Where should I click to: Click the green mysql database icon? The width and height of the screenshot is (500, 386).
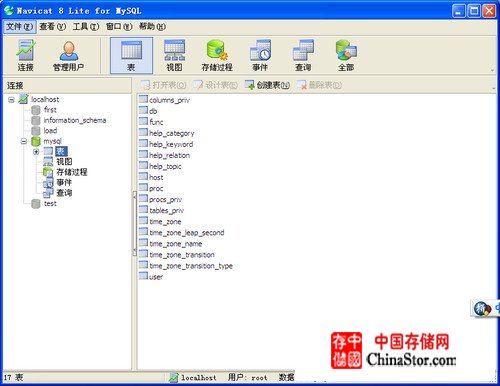36,141
